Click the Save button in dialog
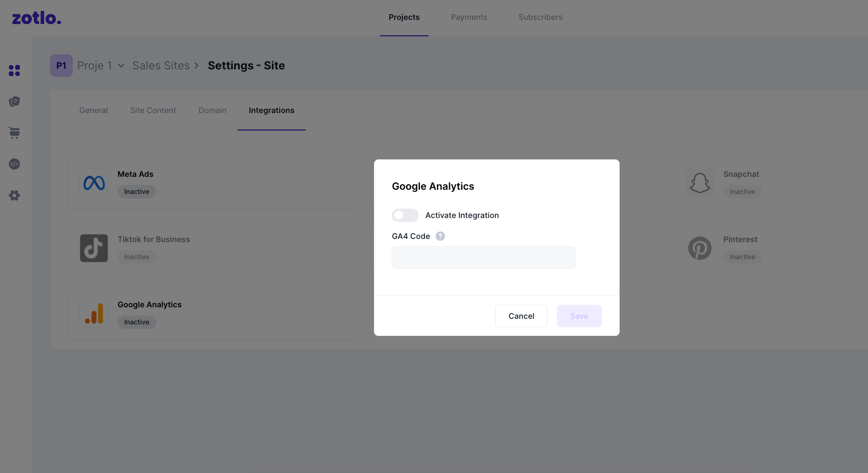The width and height of the screenshot is (868, 473). [579, 316]
